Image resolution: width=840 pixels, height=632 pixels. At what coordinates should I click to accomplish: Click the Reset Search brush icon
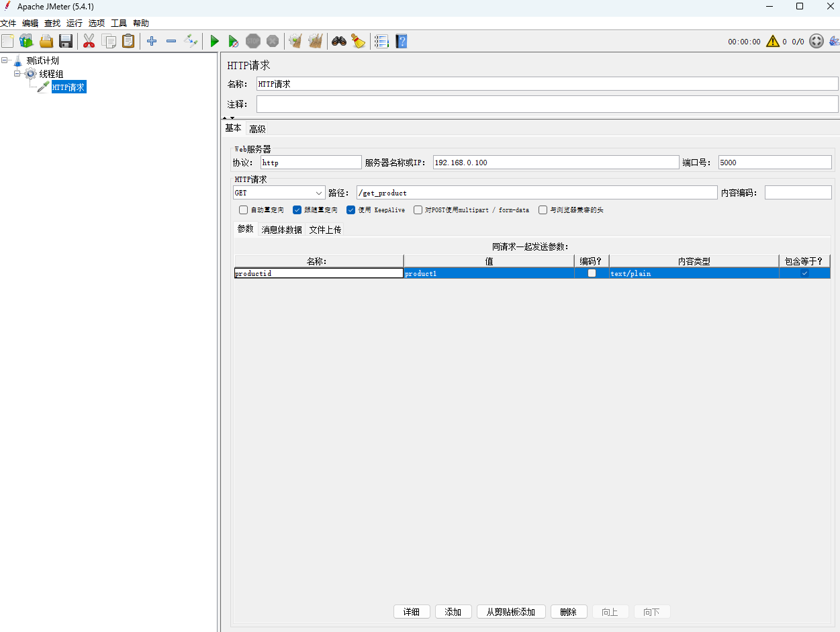coord(359,42)
